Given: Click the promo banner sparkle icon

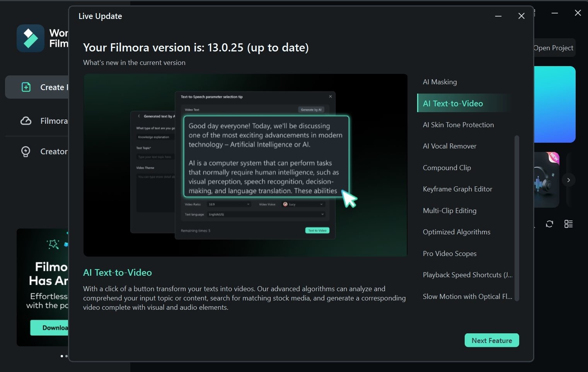Looking at the screenshot, I should point(53,244).
